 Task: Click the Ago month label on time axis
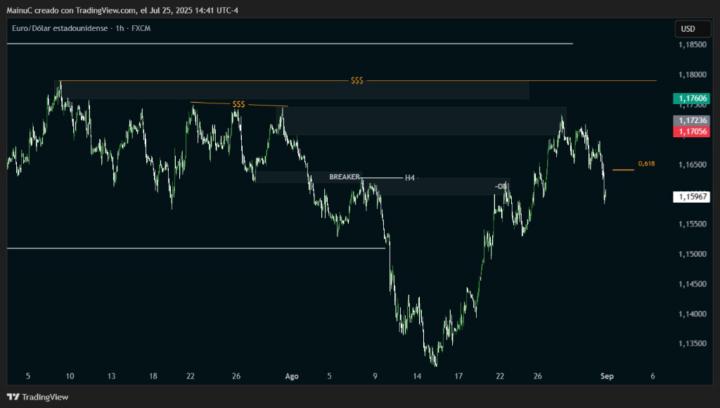292,376
